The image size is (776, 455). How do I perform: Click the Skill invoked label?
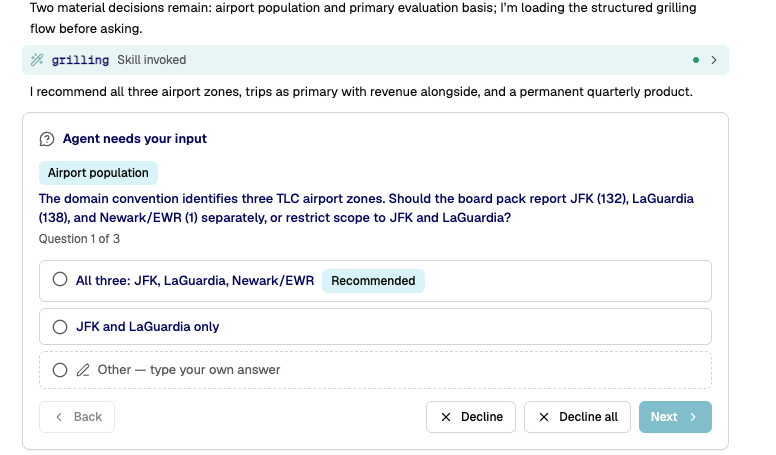coord(151,60)
